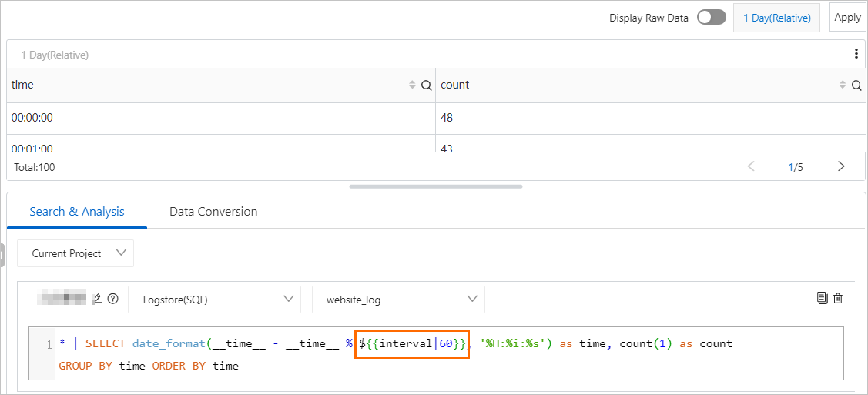868x395 pixels.
Task: Toggle the Display Raw Data switch
Action: 712,18
